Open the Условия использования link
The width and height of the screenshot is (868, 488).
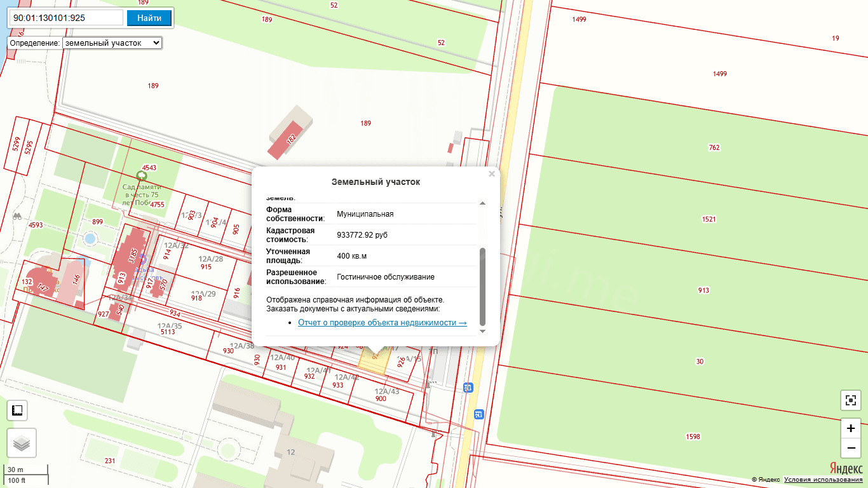823,480
